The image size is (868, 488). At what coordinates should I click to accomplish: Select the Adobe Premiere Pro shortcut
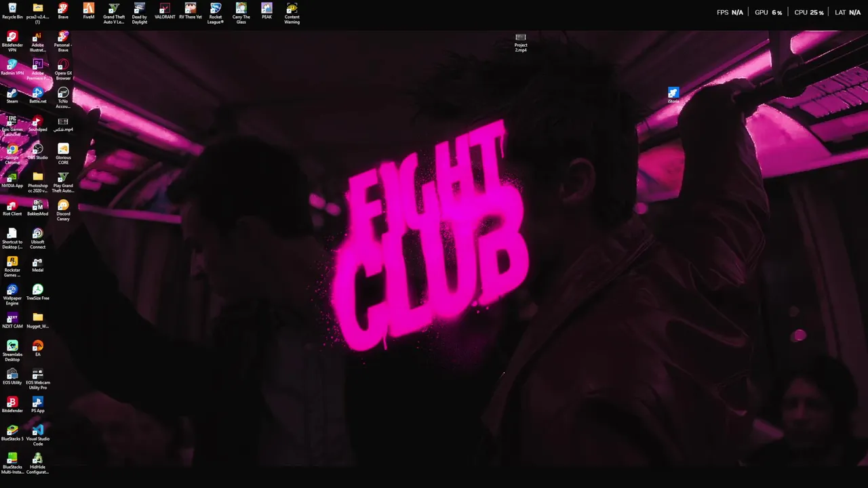click(x=37, y=70)
